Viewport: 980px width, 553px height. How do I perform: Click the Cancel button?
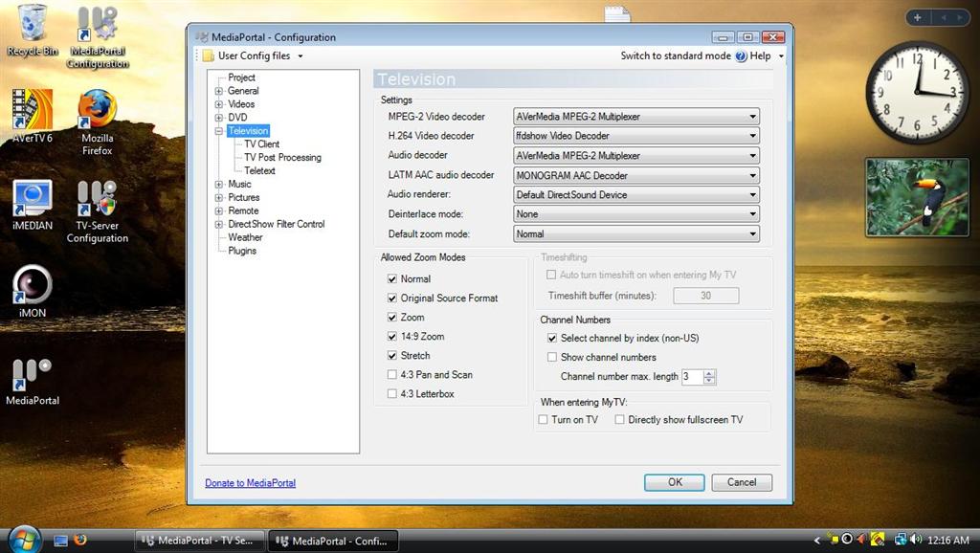[x=742, y=482]
